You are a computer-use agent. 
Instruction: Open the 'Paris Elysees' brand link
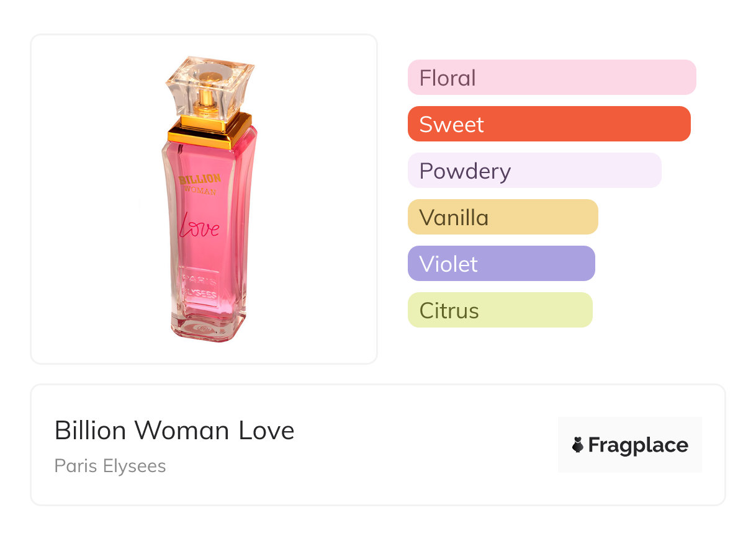tap(110, 466)
